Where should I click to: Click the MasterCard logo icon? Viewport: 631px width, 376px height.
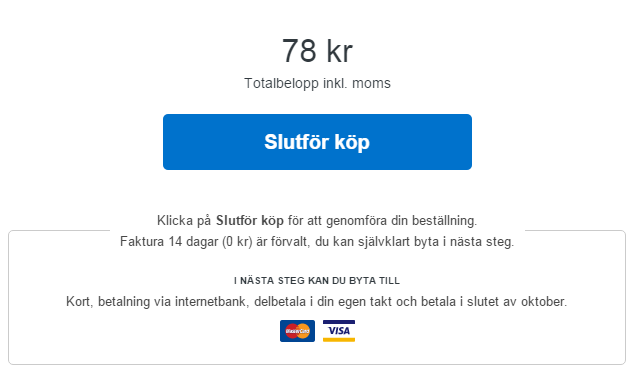point(297,331)
